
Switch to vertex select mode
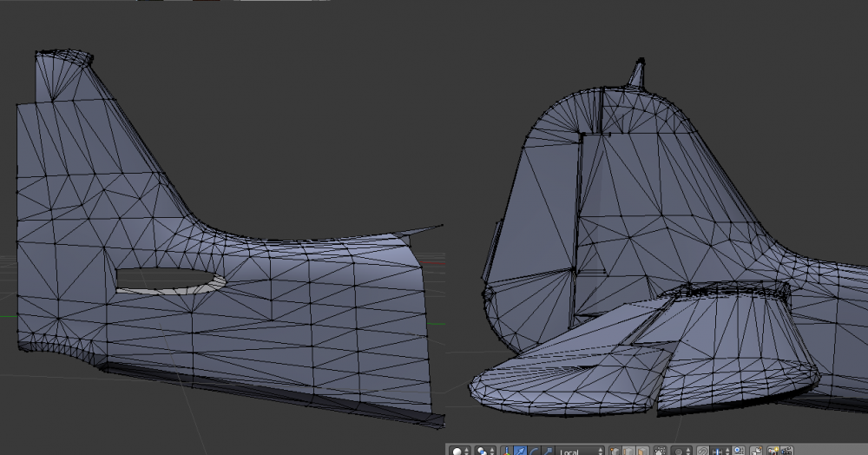(x=615, y=451)
